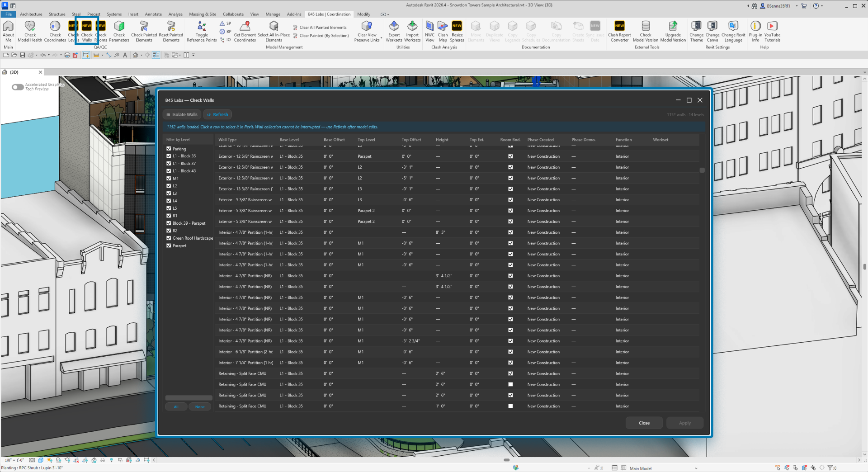Open the Check Parameters tool

click(119, 31)
